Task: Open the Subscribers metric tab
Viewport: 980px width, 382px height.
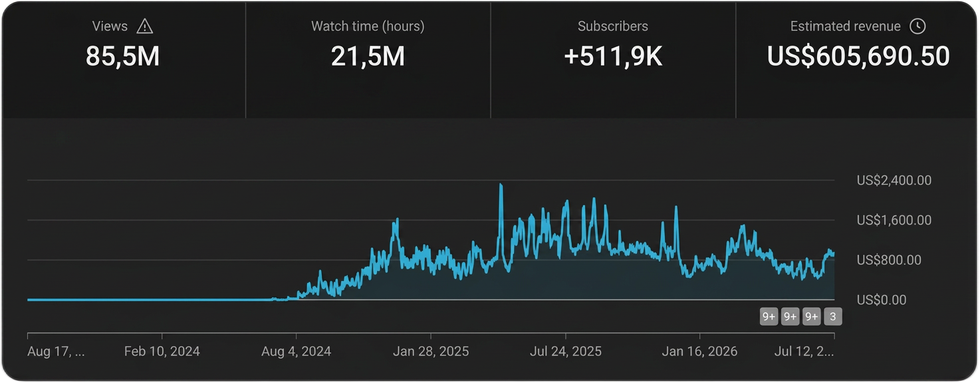Action: (613, 60)
